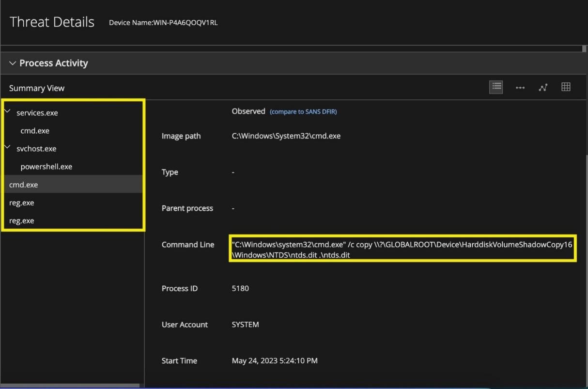Open the line graph view icon
This screenshot has width=588, height=389.
coord(543,87)
